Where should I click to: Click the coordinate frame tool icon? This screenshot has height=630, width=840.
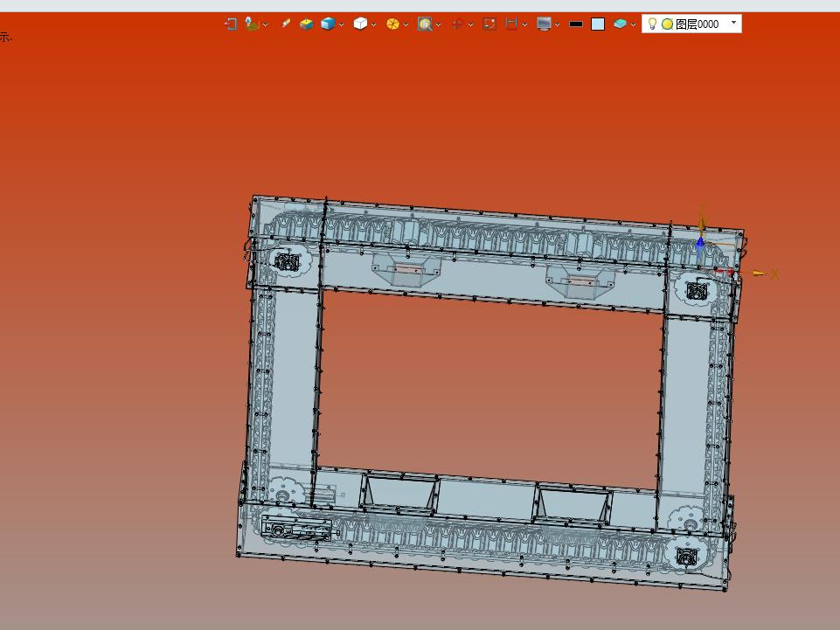[x=251, y=24]
